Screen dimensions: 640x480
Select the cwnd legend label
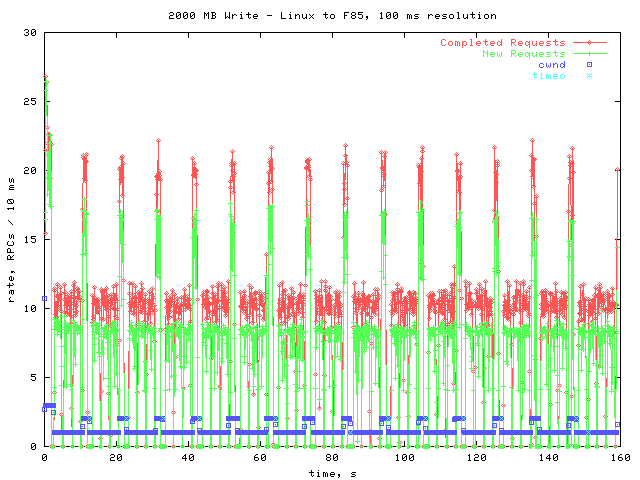pos(551,65)
